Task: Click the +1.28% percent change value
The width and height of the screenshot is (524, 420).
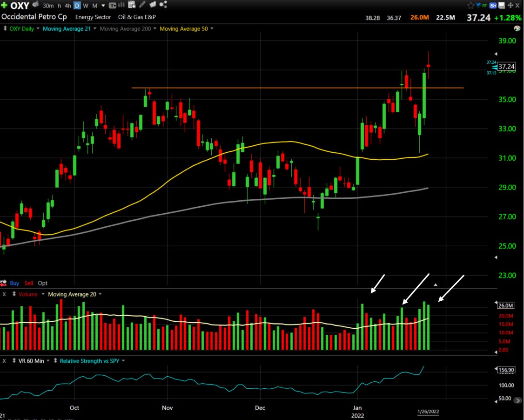Action: click(x=508, y=17)
